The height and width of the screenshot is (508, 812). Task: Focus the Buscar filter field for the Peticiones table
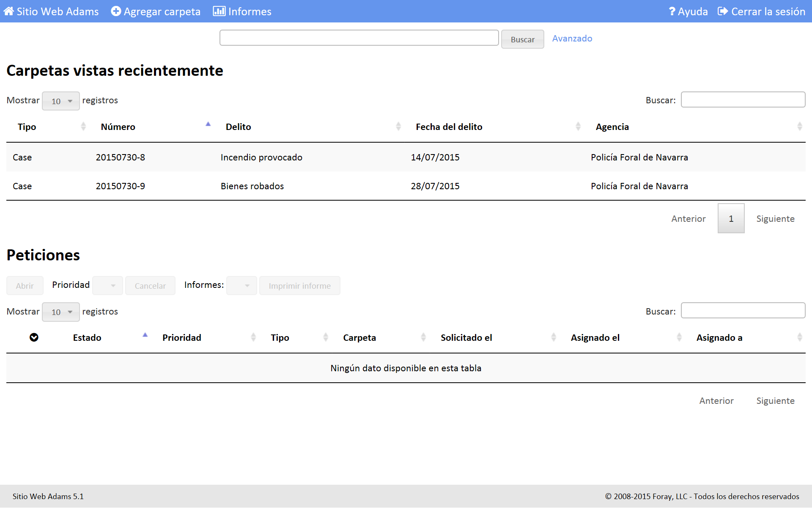(x=743, y=311)
